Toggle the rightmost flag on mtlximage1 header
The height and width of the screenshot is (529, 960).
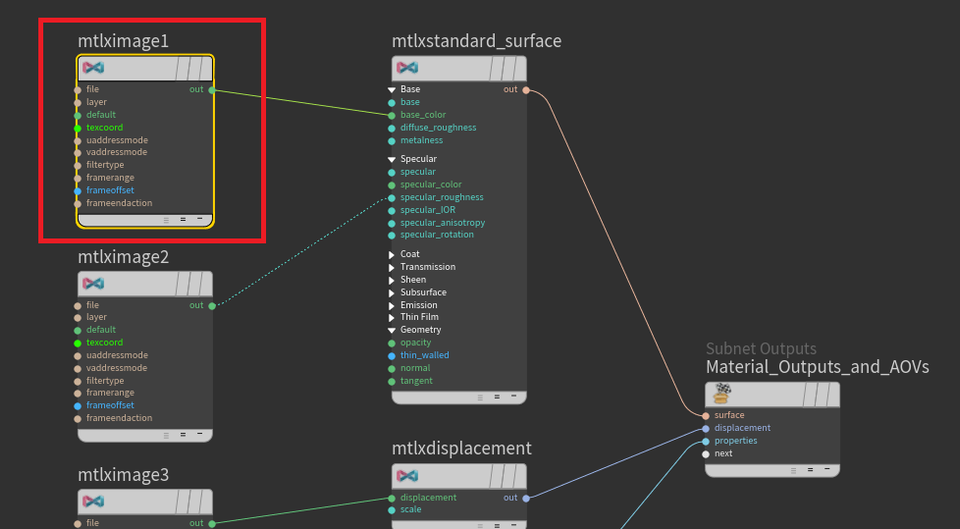point(202,68)
